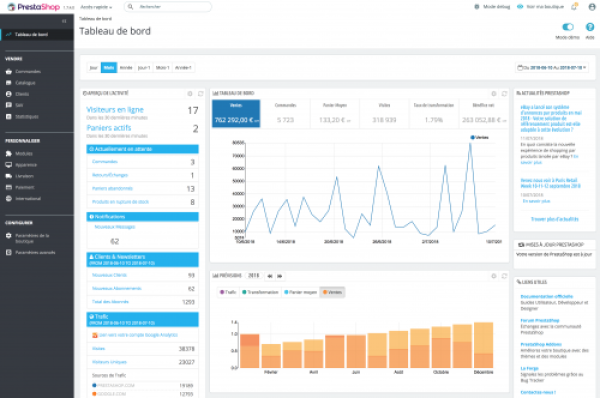Screen dimensions: 600x398
Task: Click the Rechercher search field
Action: [x=168, y=7]
